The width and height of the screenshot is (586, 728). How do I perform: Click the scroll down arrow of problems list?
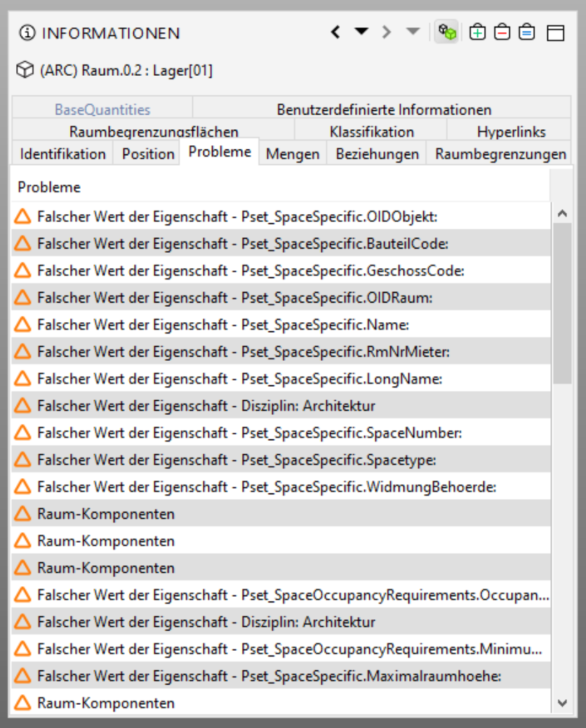[562, 703]
